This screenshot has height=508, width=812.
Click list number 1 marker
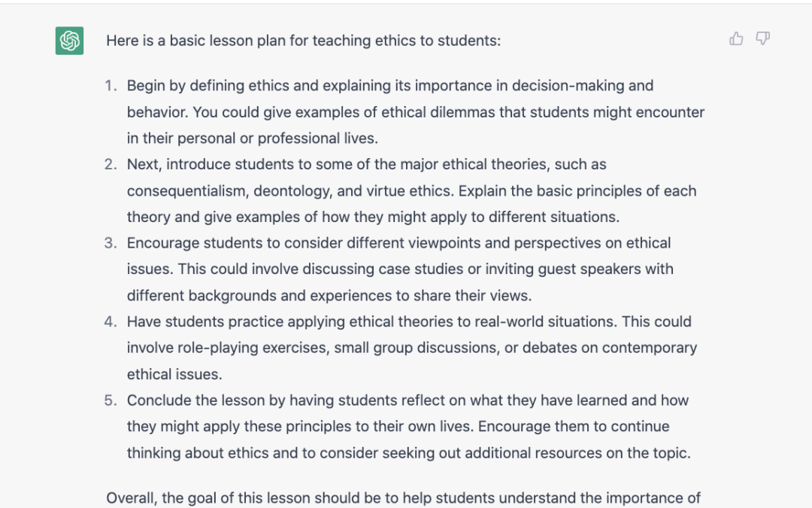(x=111, y=86)
